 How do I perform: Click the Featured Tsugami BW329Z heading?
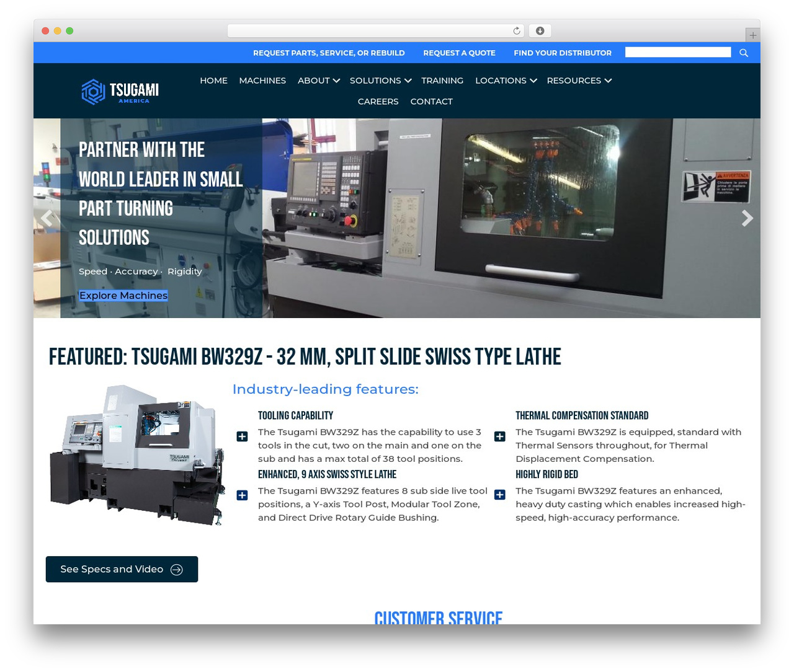click(x=305, y=357)
